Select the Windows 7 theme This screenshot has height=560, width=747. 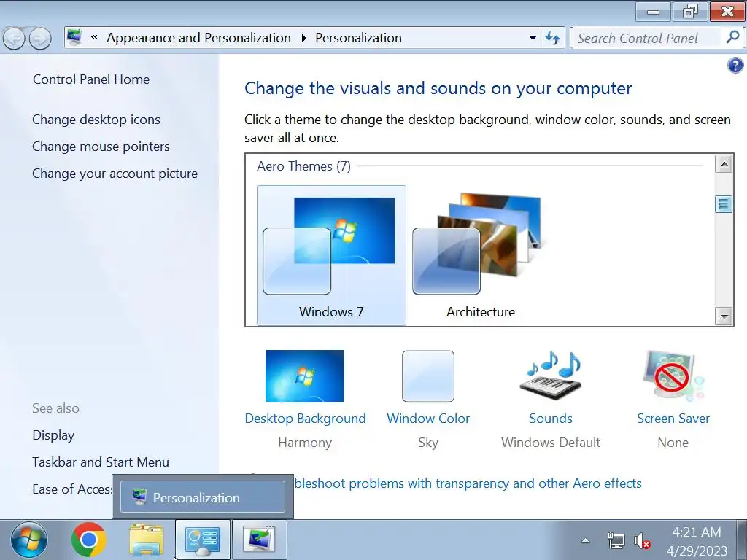(x=331, y=255)
